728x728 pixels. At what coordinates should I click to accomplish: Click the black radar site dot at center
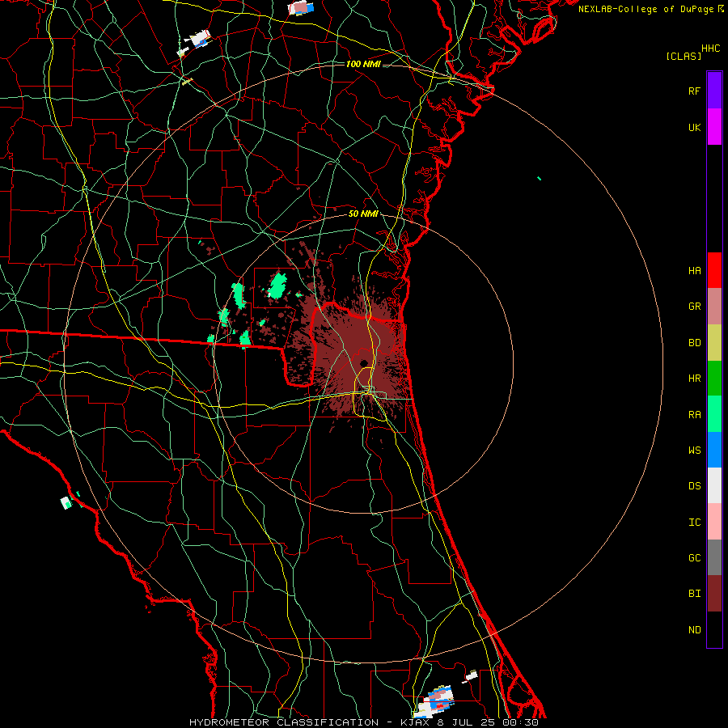[x=363, y=363]
